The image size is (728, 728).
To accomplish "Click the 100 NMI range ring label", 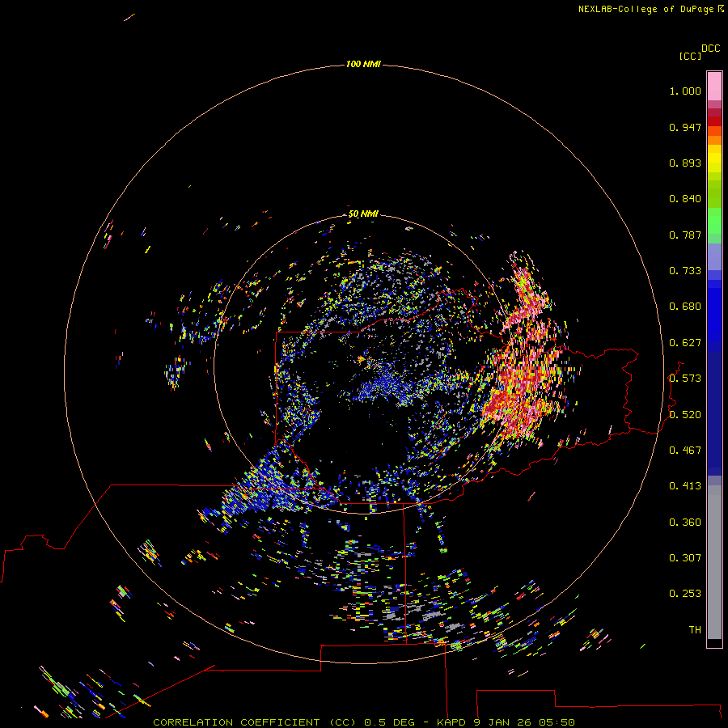I will (363, 64).
